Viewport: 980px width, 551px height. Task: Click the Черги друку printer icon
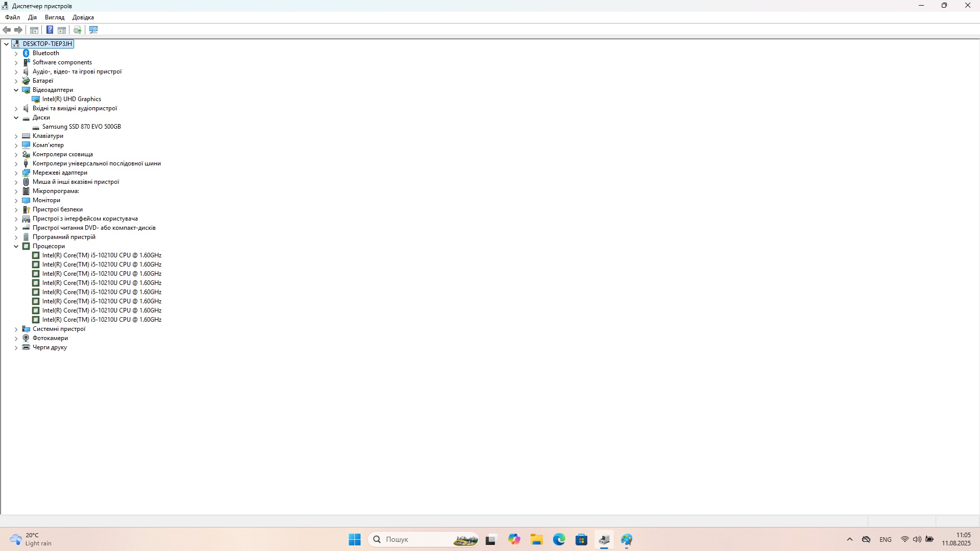coord(26,347)
